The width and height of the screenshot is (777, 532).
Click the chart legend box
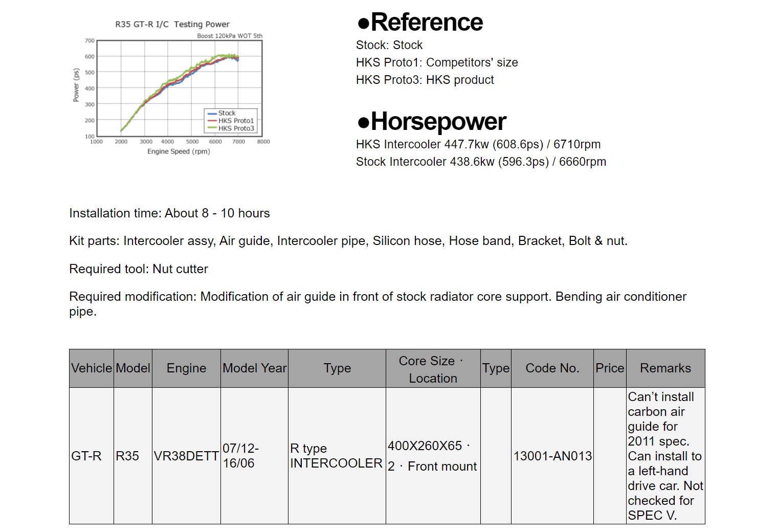[231, 121]
